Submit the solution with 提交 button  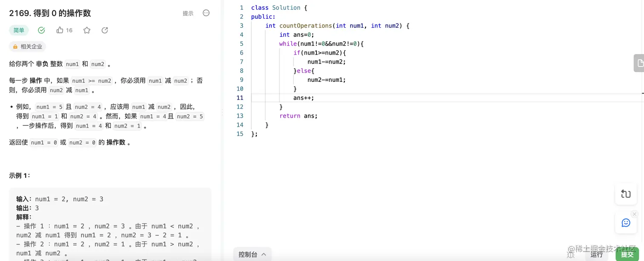click(x=627, y=255)
